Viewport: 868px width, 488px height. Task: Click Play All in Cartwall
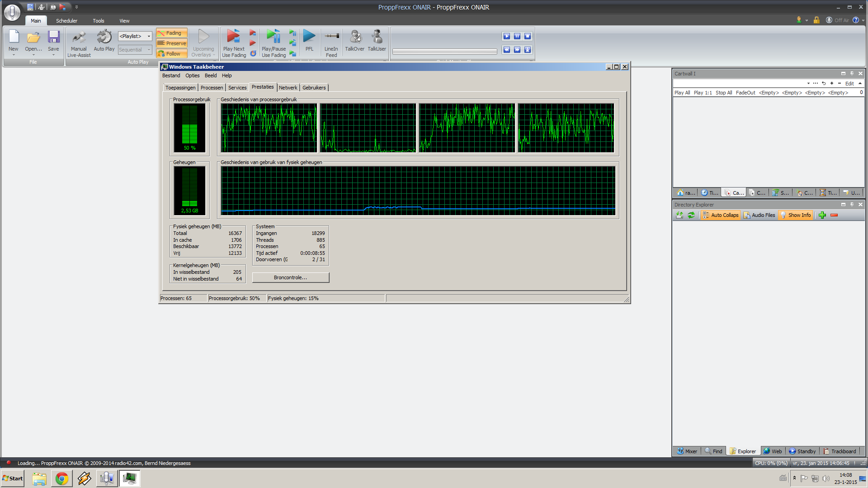coord(682,93)
